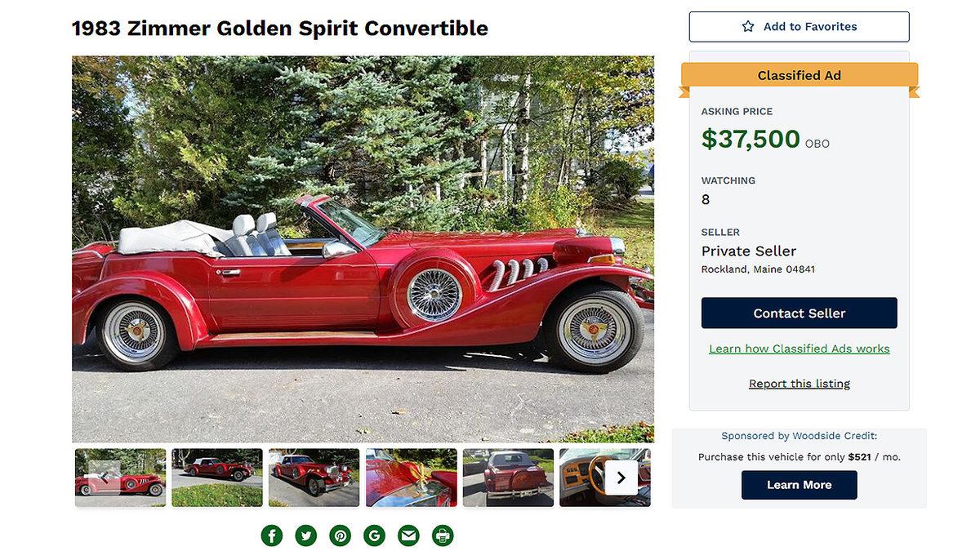
Task: Select third thumbnail showing front angle
Action: tap(314, 478)
